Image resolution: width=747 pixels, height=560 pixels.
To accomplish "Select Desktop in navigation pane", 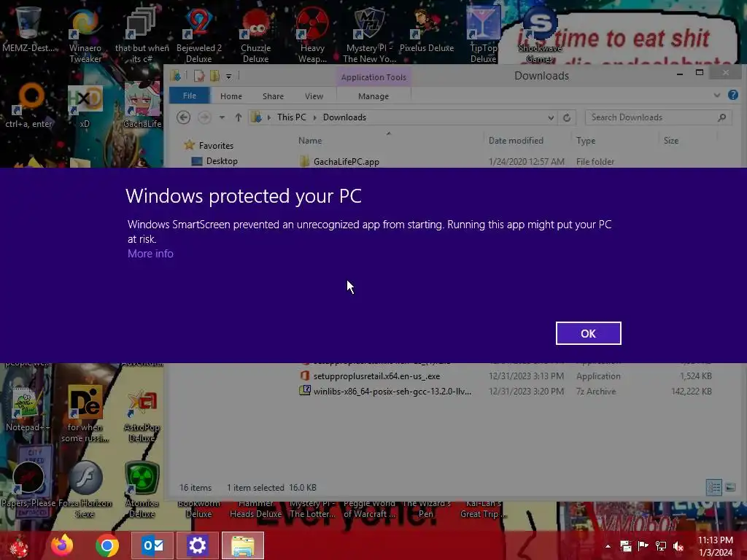I will pos(215,161).
